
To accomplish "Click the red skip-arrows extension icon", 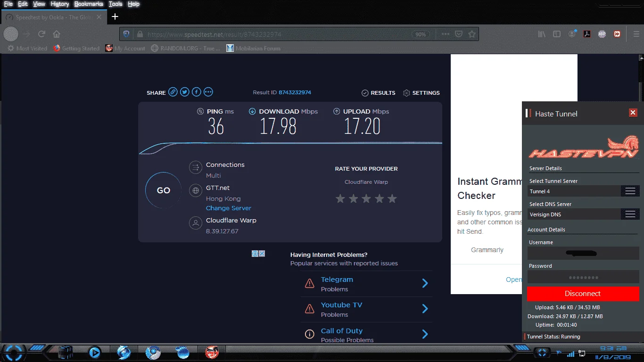I will pos(617,34).
